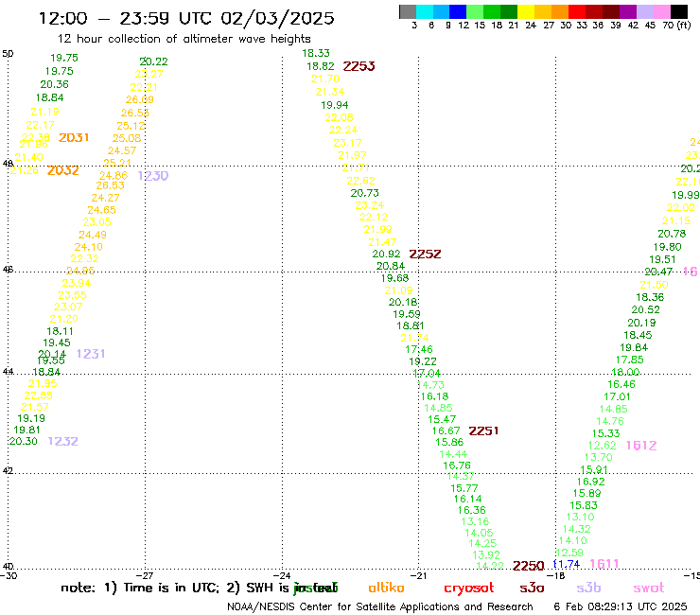Click the 'cryosat' satellite legend label

pos(469,589)
